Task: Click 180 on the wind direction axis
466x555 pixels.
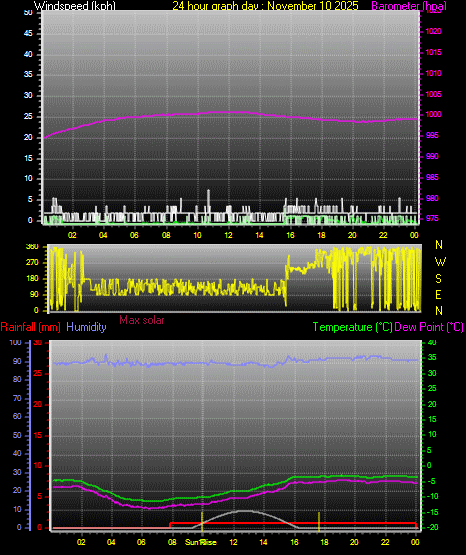Action: coord(32,279)
